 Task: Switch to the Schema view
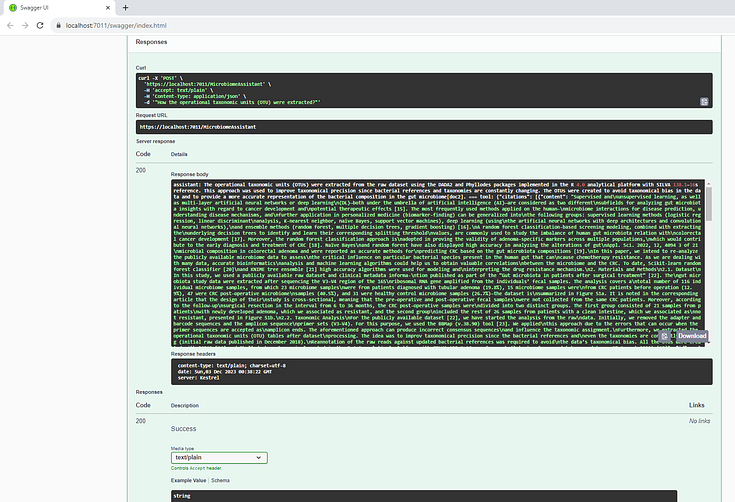[220, 480]
